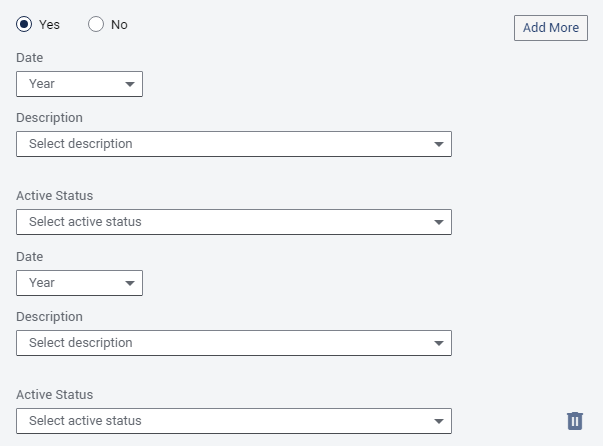The height and width of the screenshot is (446, 603).
Task: Click the arrow on second active status dropdown
Action: tap(439, 422)
